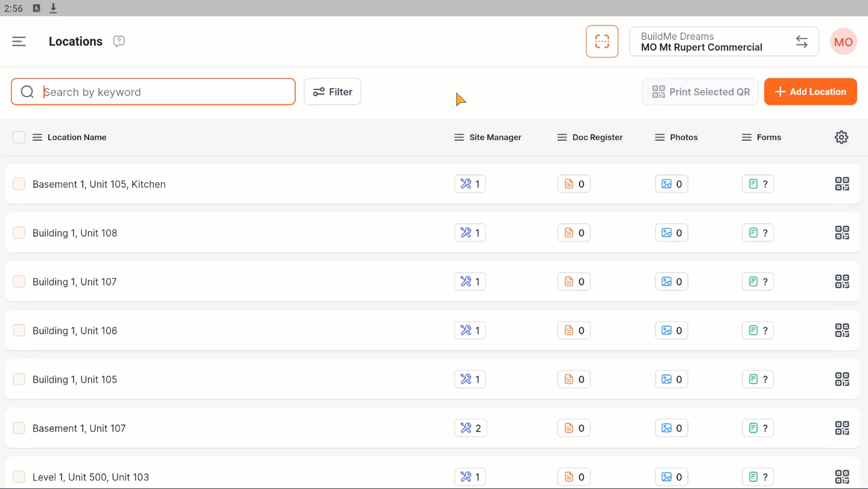Open location Building 1, Unit 107

point(75,282)
